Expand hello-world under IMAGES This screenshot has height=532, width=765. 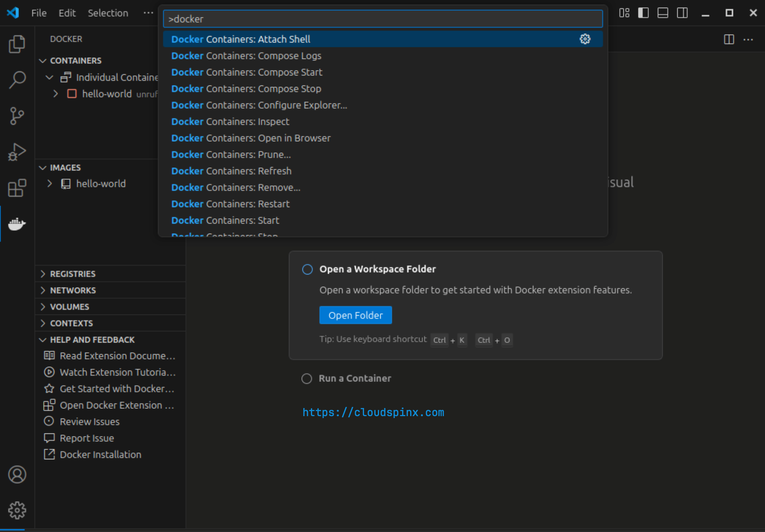click(x=49, y=184)
